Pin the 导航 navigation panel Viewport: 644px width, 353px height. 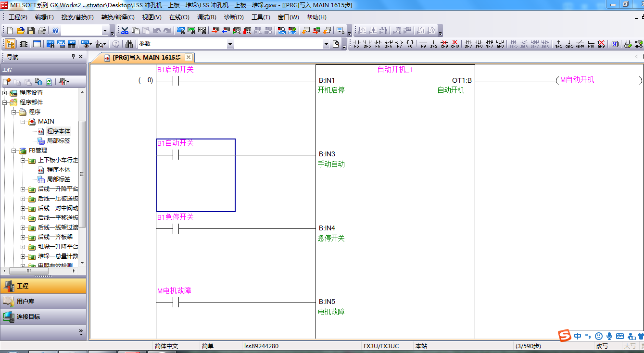(x=73, y=57)
